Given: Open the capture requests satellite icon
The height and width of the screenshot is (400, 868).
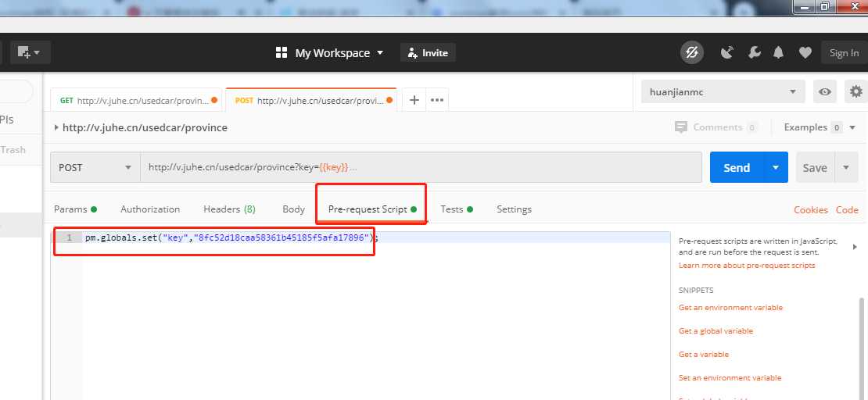Looking at the screenshot, I should coord(726,53).
